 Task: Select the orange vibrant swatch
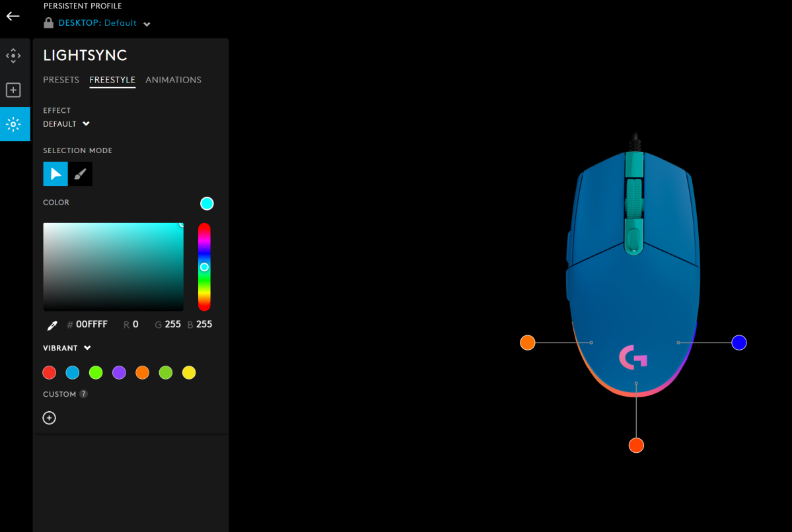point(143,373)
